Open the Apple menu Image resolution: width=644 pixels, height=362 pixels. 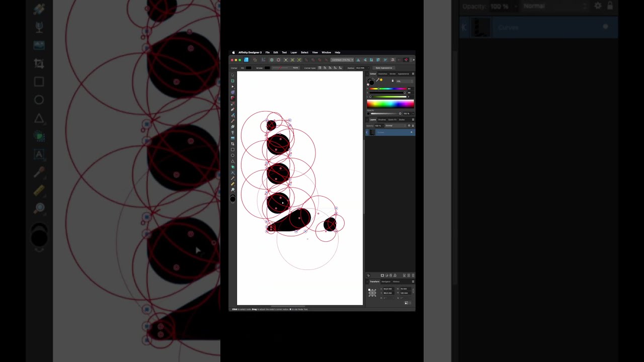coord(233,52)
